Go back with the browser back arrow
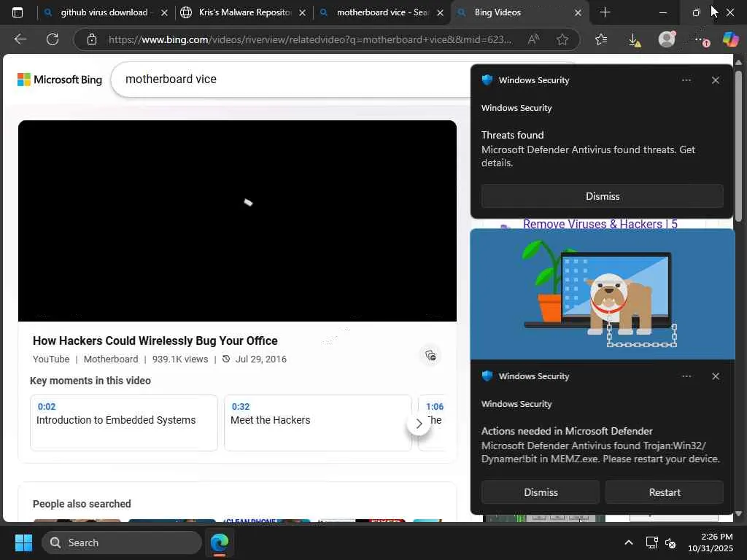Screen dimensions: 747x560 (20, 39)
